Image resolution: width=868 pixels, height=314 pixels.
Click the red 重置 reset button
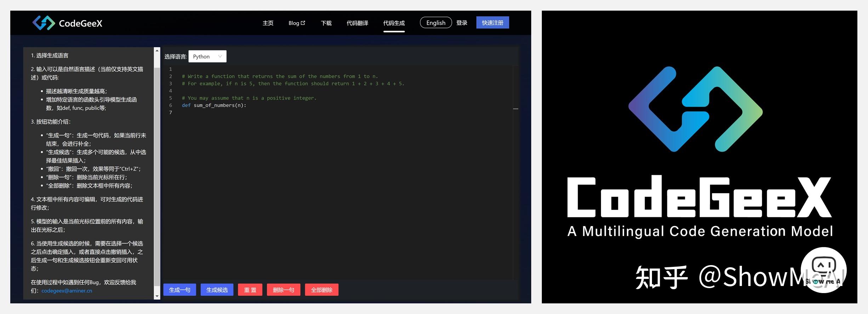click(x=250, y=290)
